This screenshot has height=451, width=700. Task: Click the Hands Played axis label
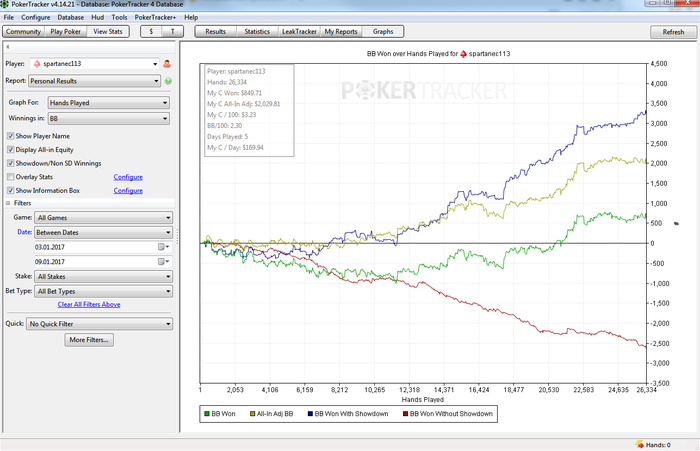pos(422,400)
